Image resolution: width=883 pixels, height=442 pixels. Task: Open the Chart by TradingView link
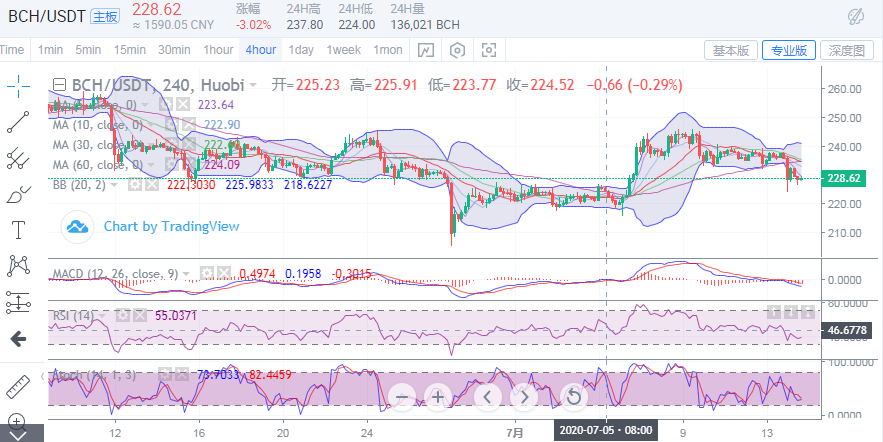tap(171, 226)
